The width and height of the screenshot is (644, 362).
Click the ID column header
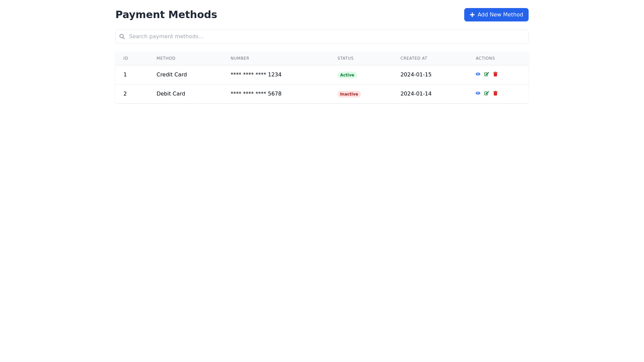(x=126, y=58)
